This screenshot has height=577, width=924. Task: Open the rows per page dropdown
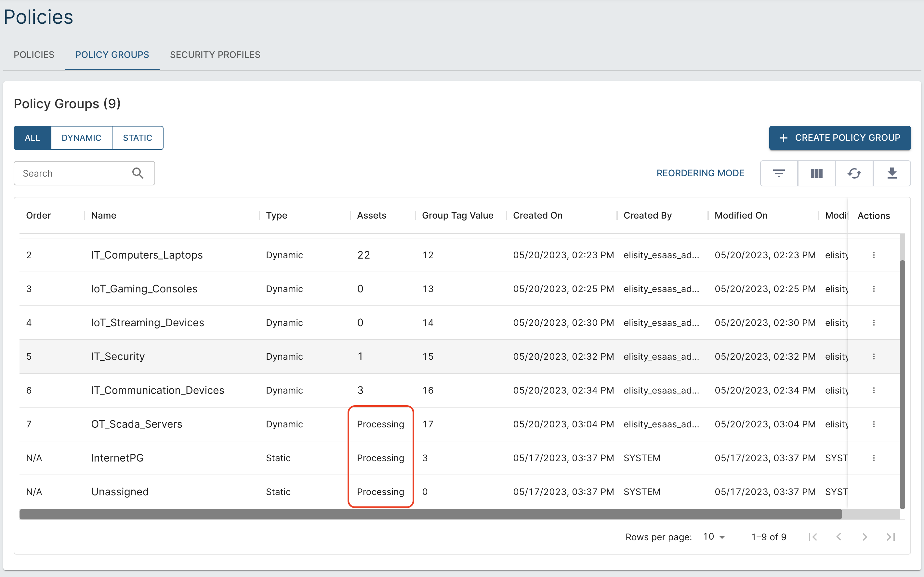714,537
